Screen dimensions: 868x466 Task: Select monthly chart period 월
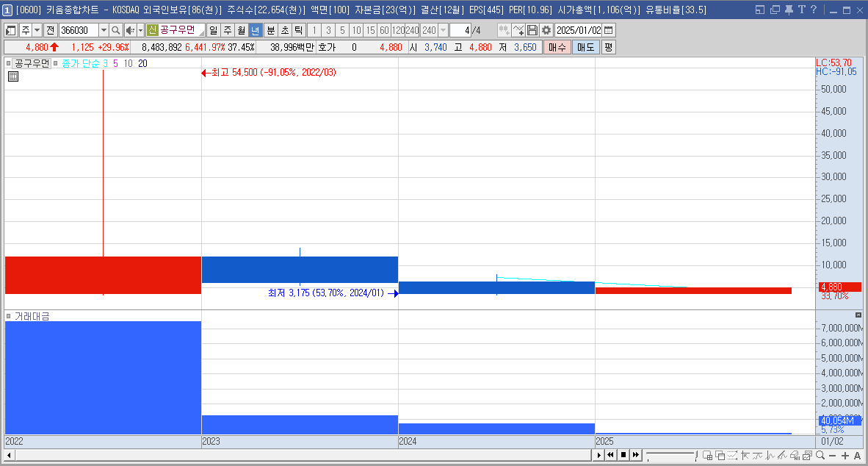(242, 30)
